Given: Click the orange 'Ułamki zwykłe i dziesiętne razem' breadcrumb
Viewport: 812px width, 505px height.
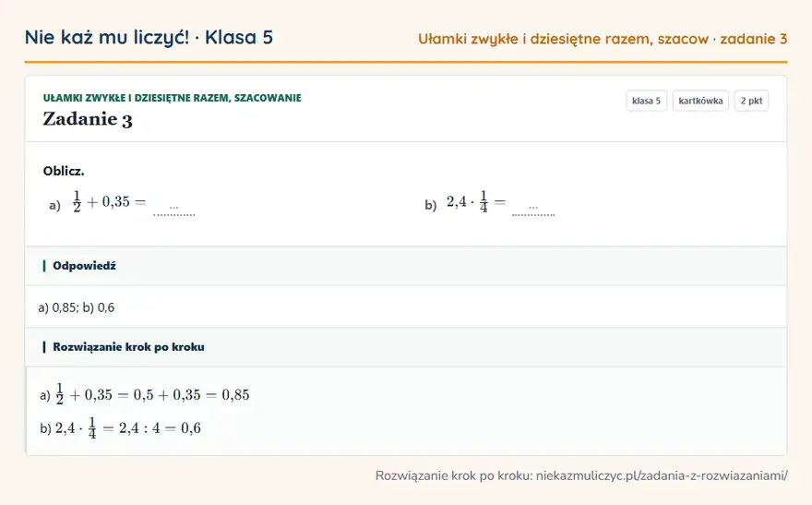Looking at the screenshot, I should click(603, 39).
